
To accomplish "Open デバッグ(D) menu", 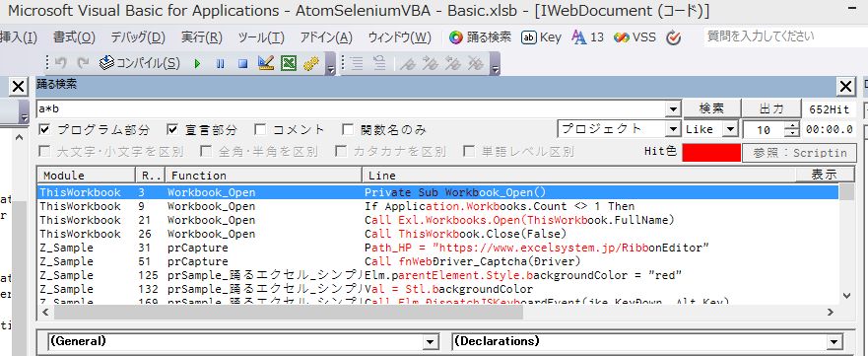I will [138, 37].
